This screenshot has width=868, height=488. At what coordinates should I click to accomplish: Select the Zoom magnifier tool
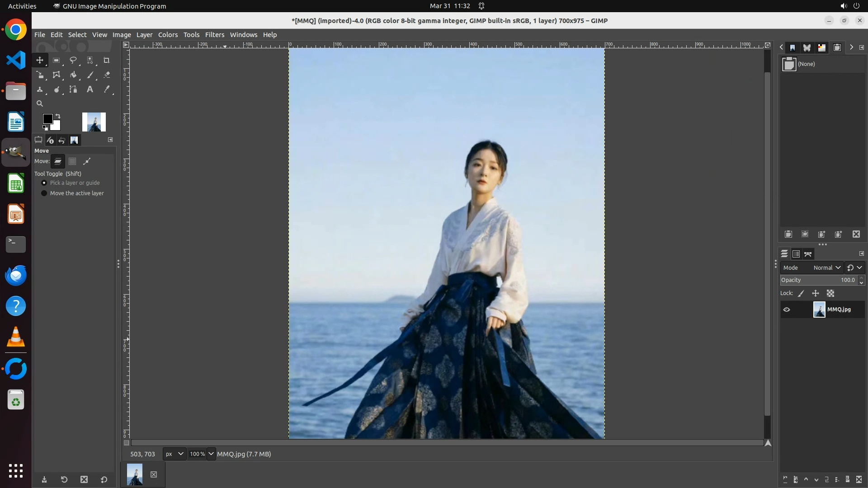coord(40,103)
